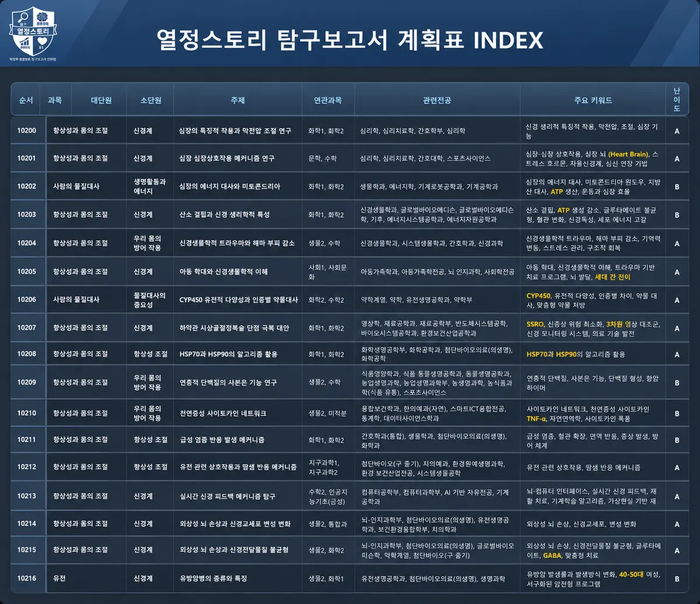Viewport: 700px width, 604px height.
Task: Select row number 10214
Action: click(27, 524)
